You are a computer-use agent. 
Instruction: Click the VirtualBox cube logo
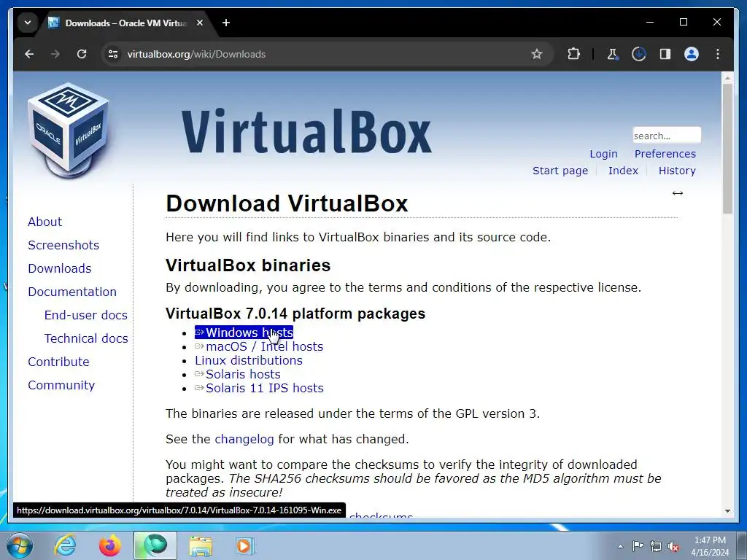[x=68, y=130]
